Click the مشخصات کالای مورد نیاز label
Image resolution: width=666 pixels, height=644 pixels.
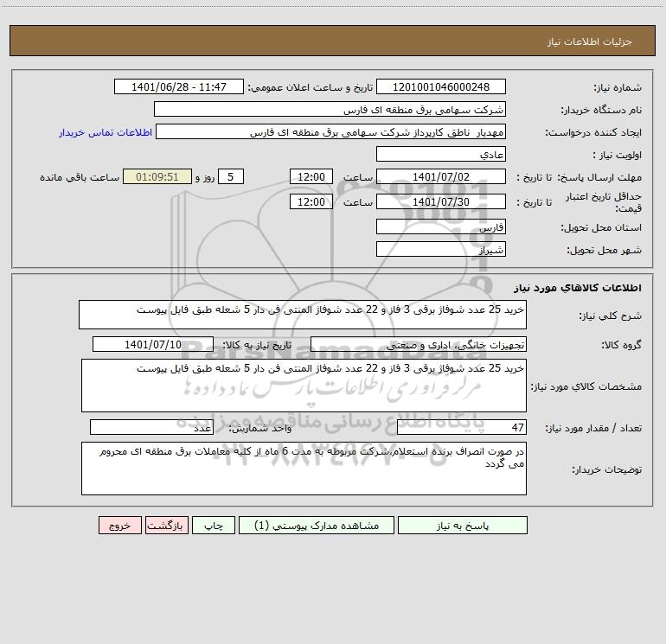586,386
